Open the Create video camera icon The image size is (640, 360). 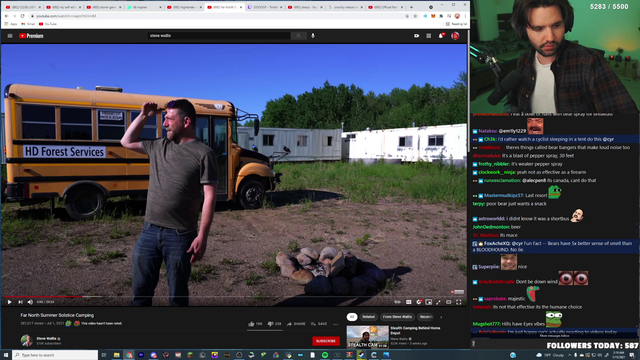click(416, 36)
